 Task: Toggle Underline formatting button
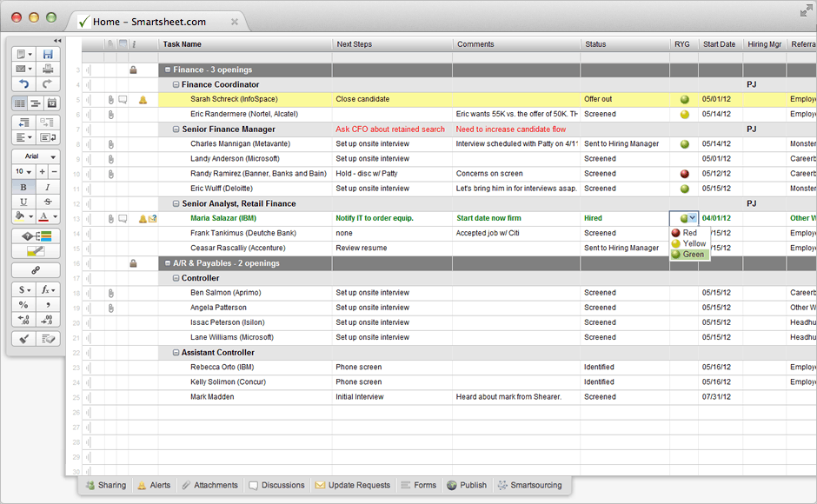pyautogui.click(x=23, y=202)
